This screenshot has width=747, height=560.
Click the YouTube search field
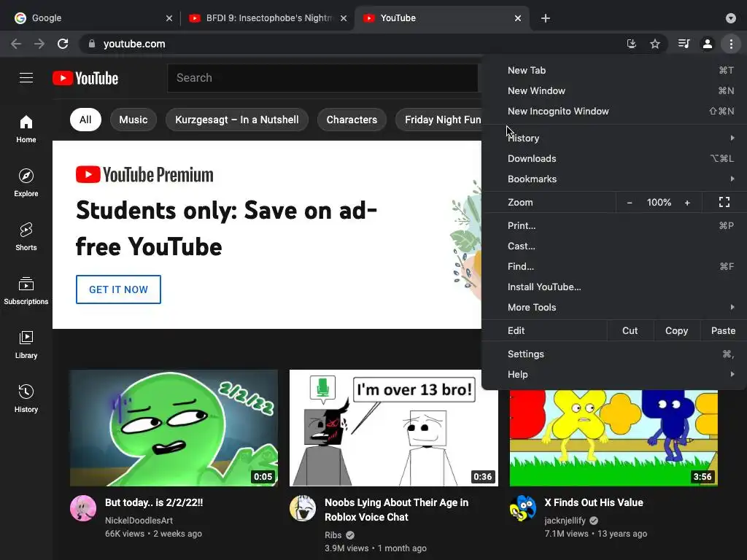(322, 77)
